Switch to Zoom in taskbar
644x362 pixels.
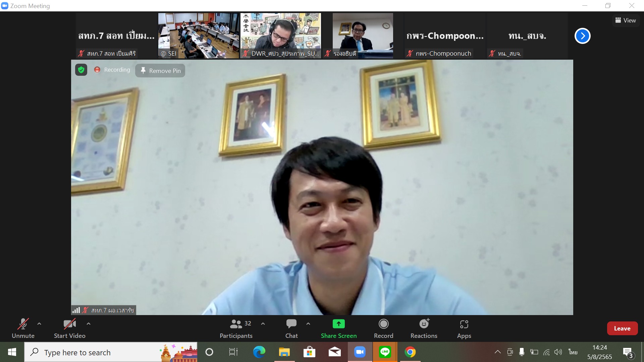click(360, 352)
